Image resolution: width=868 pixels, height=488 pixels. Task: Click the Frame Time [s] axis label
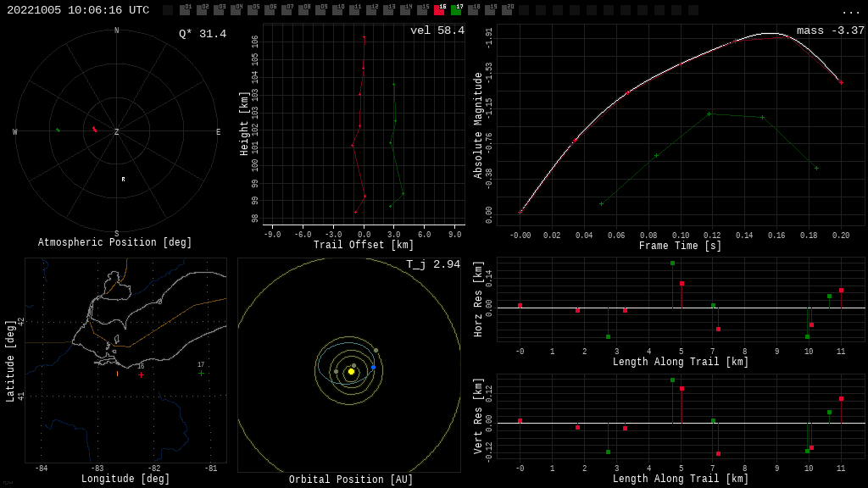[x=681, y=245]
